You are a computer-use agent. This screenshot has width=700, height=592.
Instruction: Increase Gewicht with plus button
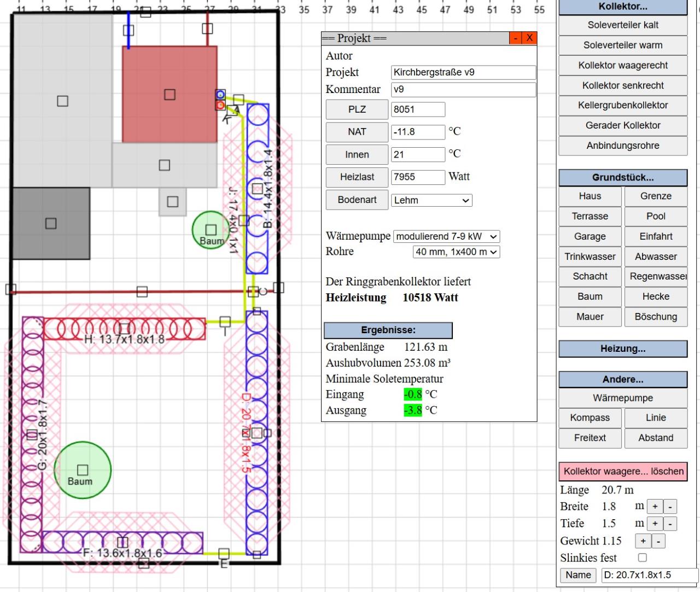[643, 541]
